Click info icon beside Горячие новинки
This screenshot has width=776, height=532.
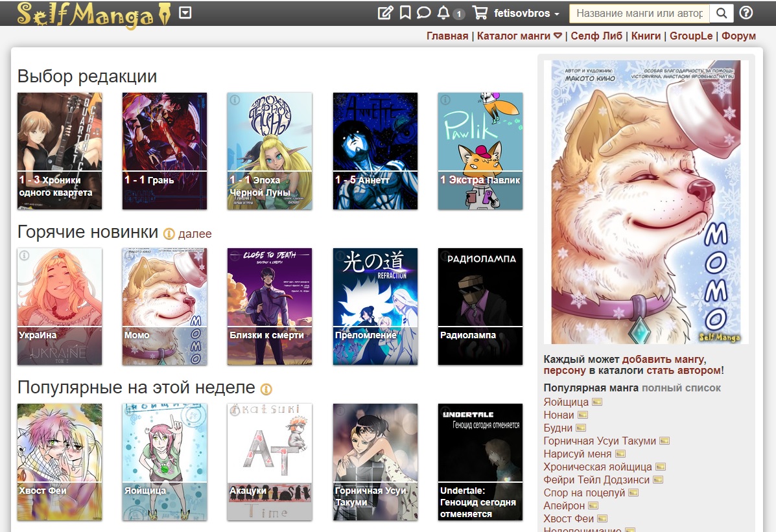pyautogui.click(x=169, y=233)
